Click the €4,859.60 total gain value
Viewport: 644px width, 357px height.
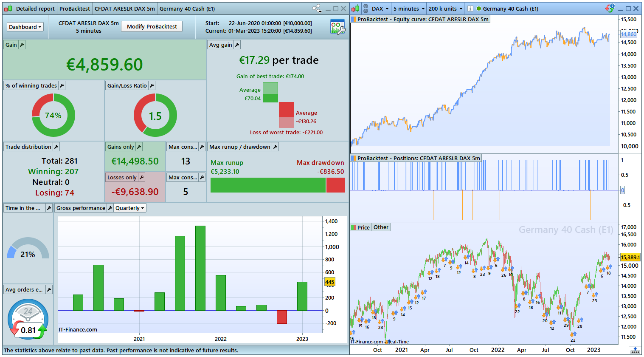point(104,65)
